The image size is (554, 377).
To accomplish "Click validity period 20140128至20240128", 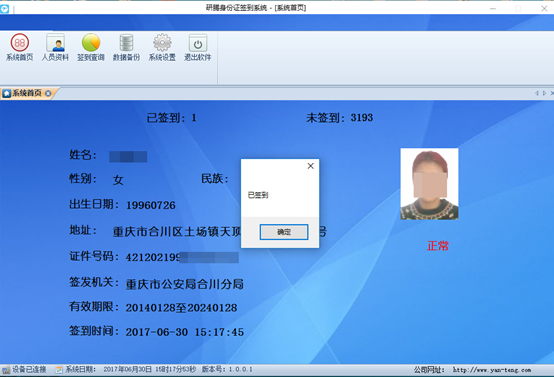I will click(181, 308).
